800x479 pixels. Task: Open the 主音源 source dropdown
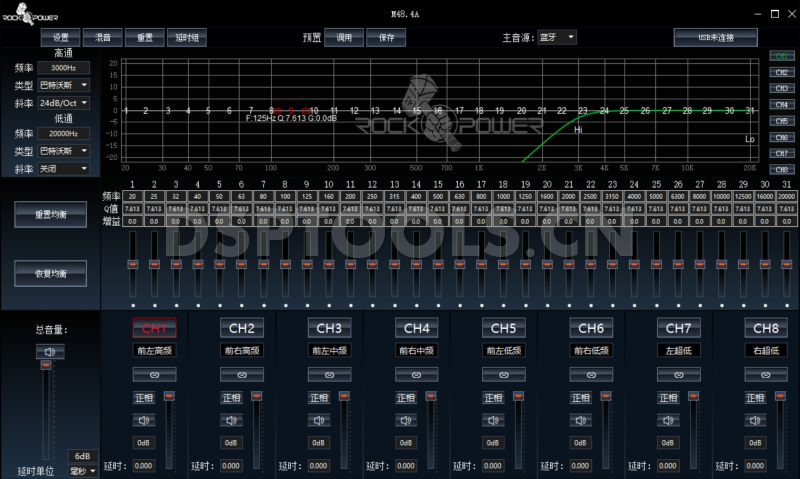click(557, 37)
